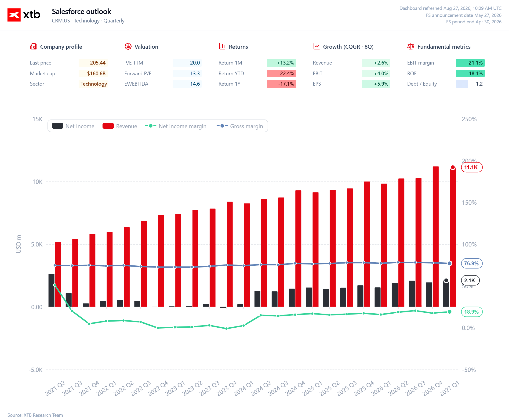This screenshot has width=509, height=420.
Task: Click the Valuation section heading
Action: coord(146,47)
